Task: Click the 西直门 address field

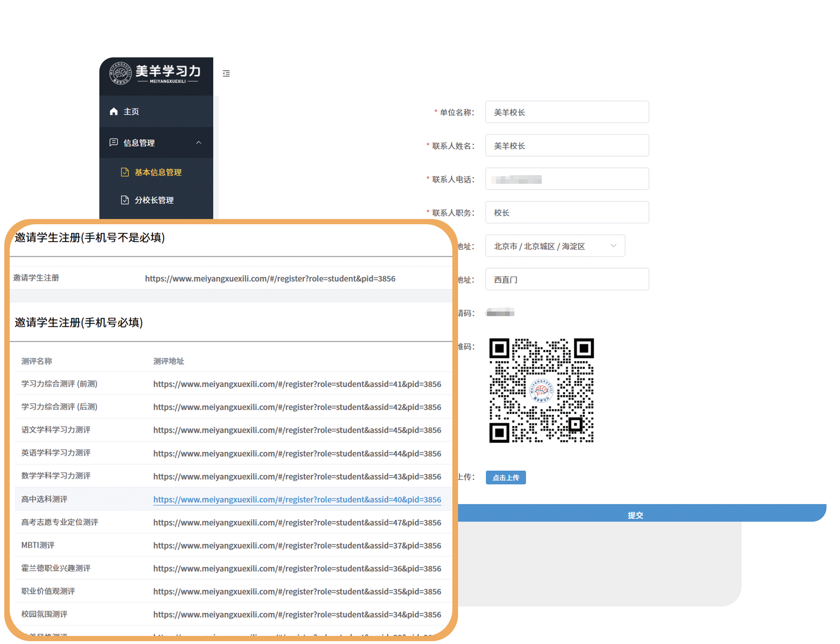Action: tap(567, 279)
